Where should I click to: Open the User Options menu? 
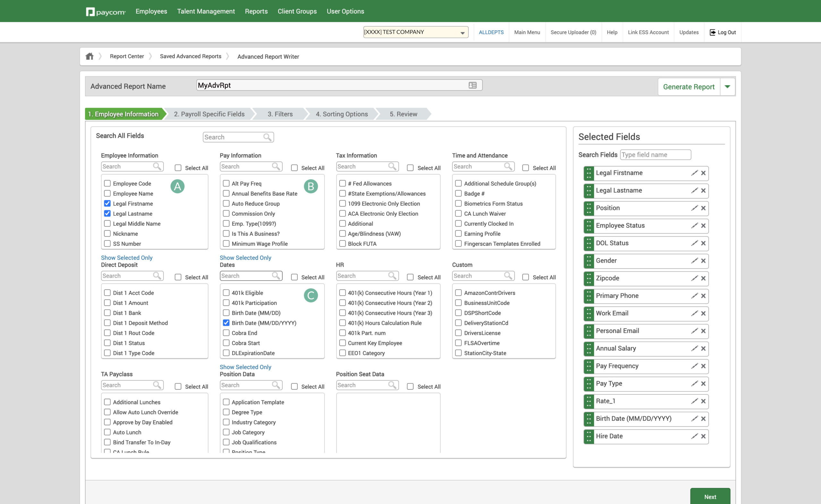(x=345, y=11)
